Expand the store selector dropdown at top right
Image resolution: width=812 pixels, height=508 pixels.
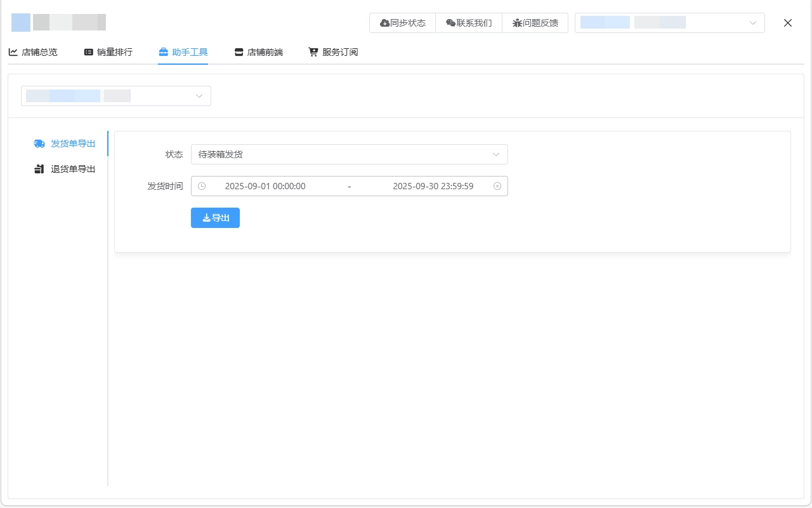point(669,22)
